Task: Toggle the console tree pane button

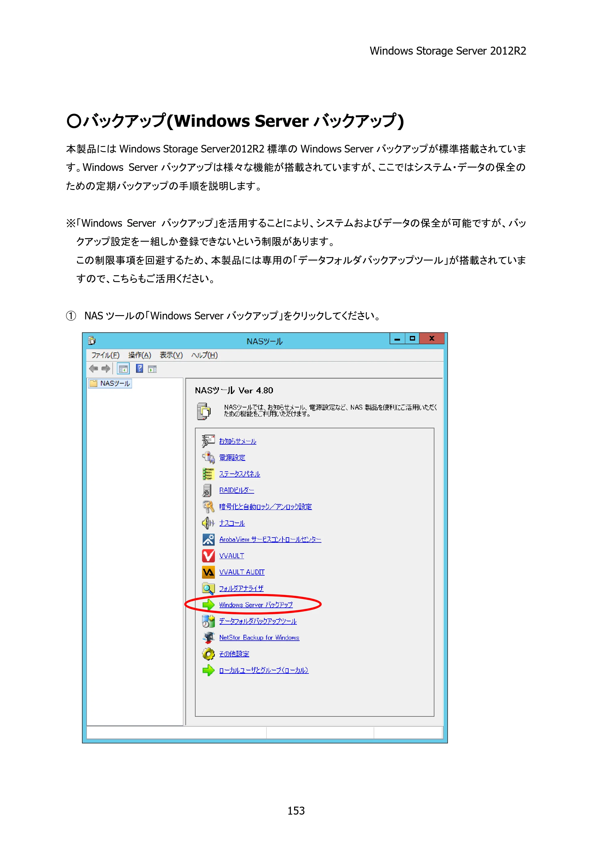Action: pyautogui.click(x=123, y=368)
